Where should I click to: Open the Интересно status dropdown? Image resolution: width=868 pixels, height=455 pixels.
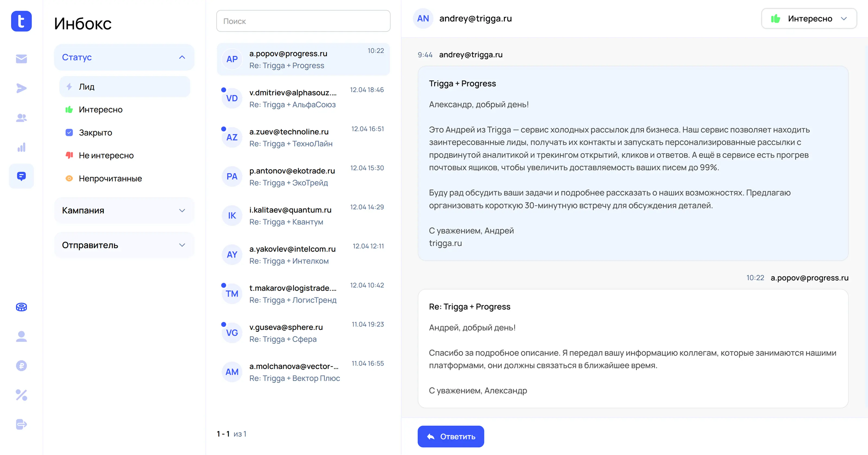(x=809, y=18)
